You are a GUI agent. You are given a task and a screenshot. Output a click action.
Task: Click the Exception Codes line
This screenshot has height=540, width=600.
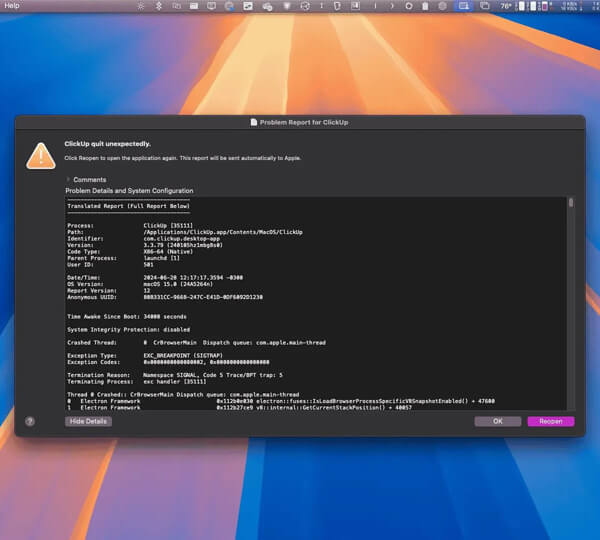tap(168, 362)
